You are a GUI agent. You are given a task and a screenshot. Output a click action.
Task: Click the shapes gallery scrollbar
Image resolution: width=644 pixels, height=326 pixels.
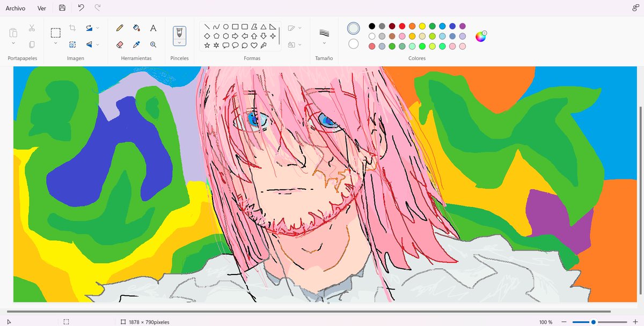click(x=279, y=36)
